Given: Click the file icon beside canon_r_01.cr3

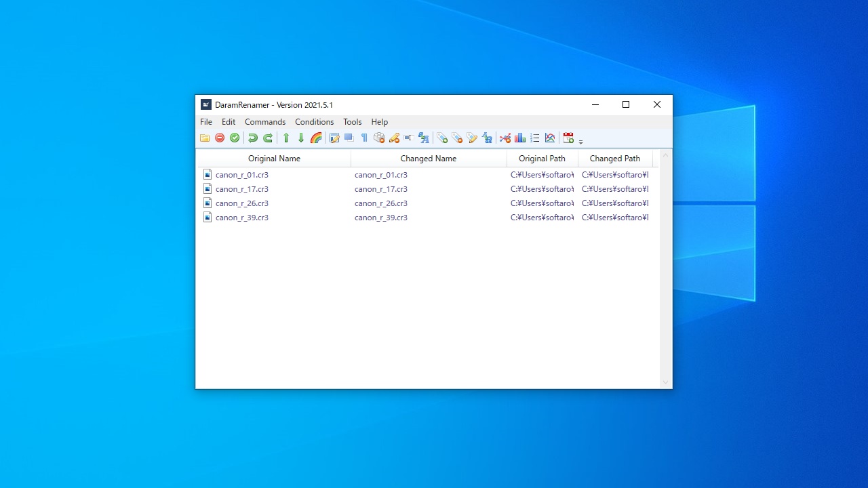Looking at the screenshot, I should click(208, 175).
